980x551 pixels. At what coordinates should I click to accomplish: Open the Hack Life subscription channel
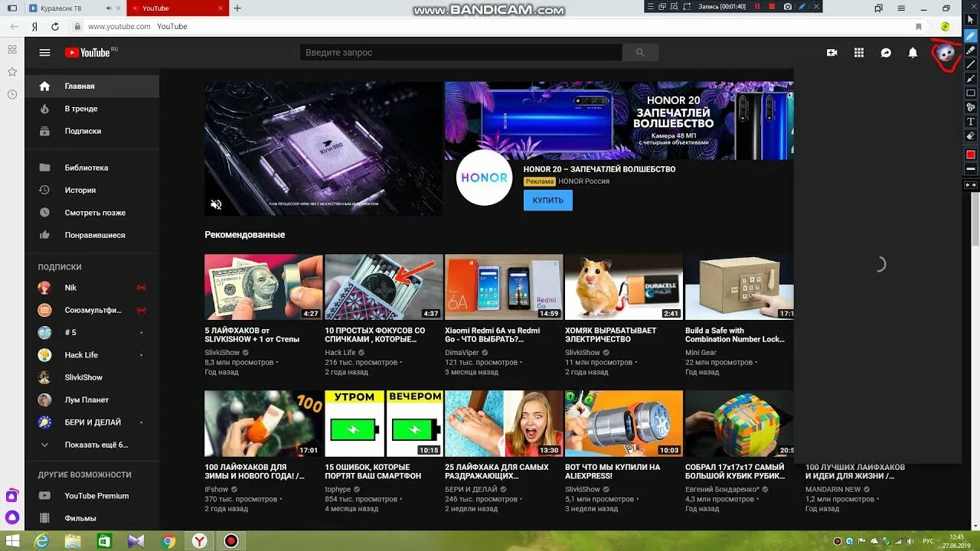92,355
